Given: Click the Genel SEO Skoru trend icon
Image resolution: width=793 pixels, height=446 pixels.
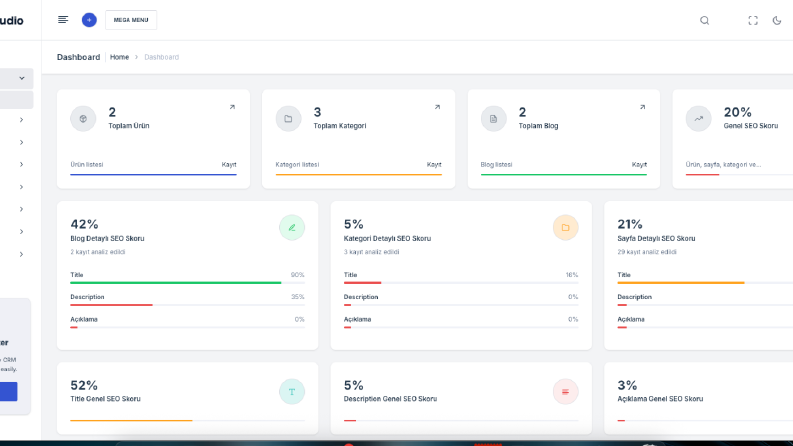Looking at the screenshot, I should (698, 119).
